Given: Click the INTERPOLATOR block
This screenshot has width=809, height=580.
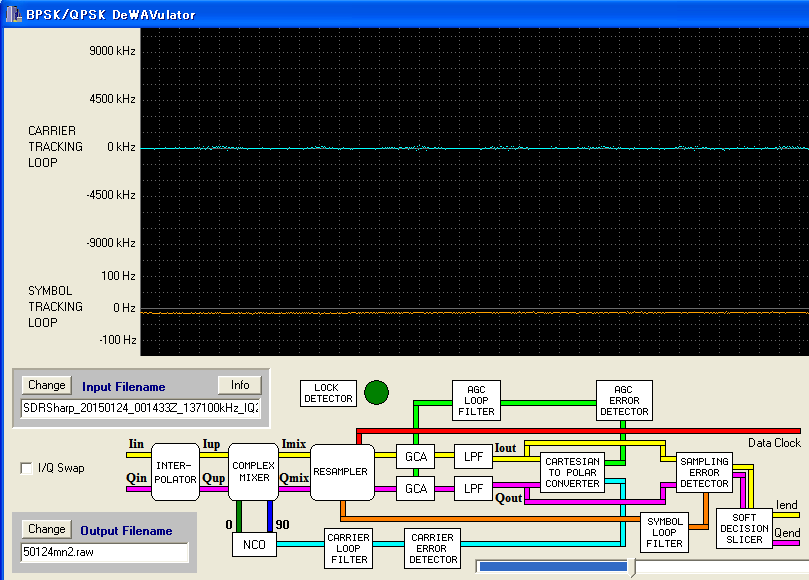Looking at the screenshot, I should pos(175,472).
